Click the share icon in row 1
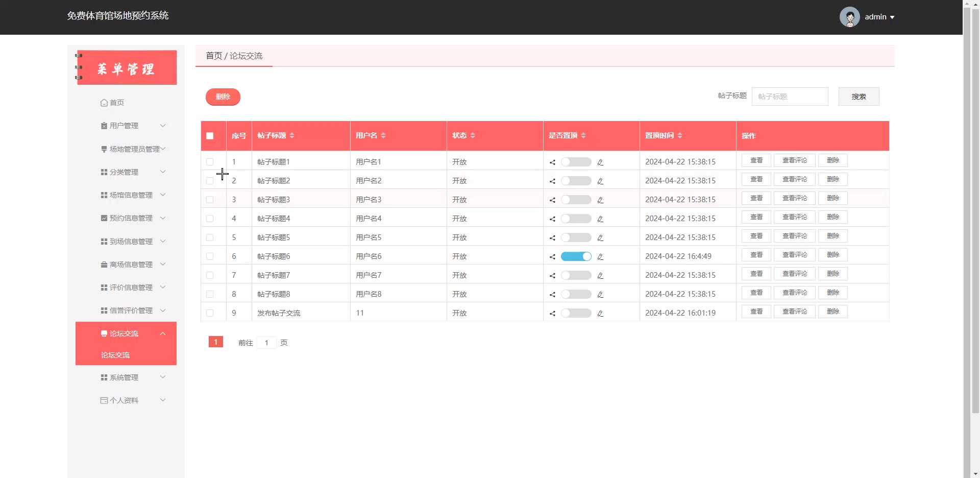Image resolution: width=980 pixels, height=478 pixels. pyautogui.click(x=552, y=162)
